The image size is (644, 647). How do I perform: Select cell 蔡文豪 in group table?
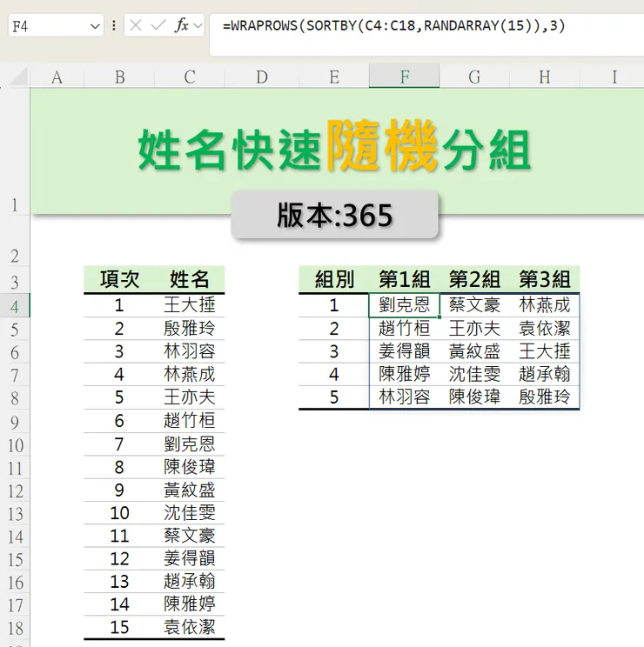474,305
